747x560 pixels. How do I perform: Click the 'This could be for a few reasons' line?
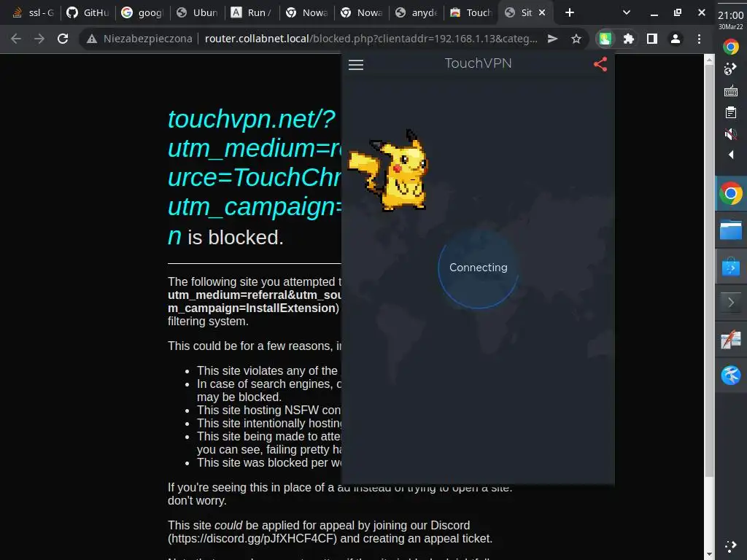pyautogui.click(x=255, y=346)
